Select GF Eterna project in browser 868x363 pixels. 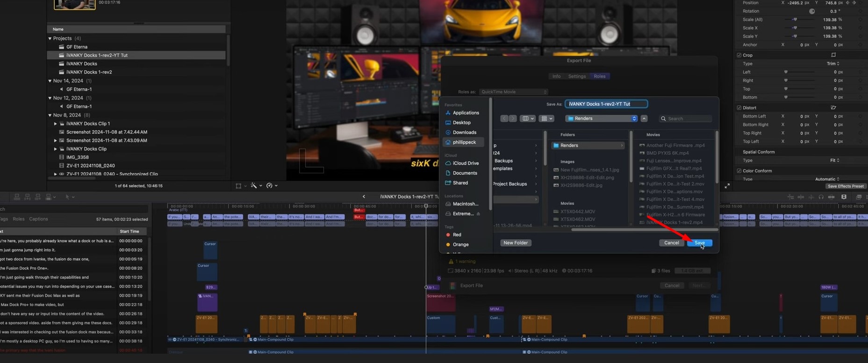[77, 47]
